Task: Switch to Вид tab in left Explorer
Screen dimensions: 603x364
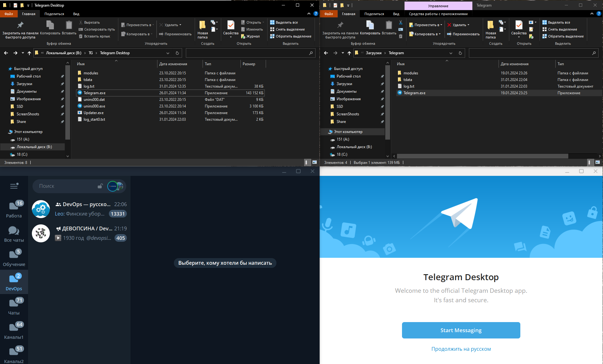Action: click(x=76, y=14)
